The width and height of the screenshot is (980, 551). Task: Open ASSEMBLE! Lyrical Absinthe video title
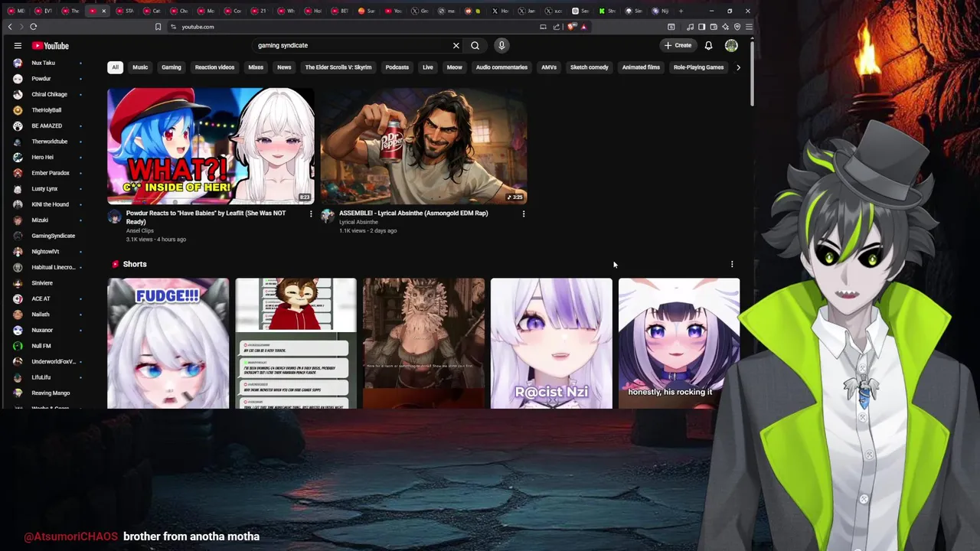(x=413, y=214)
